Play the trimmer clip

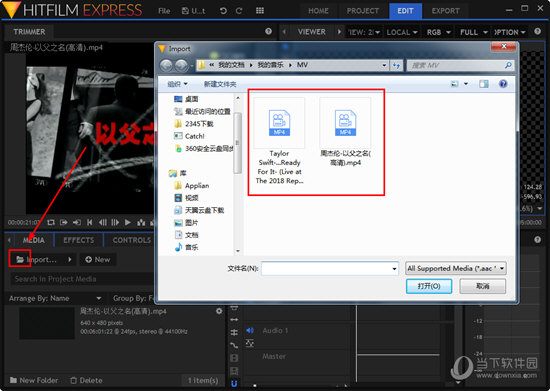[128, 222]
